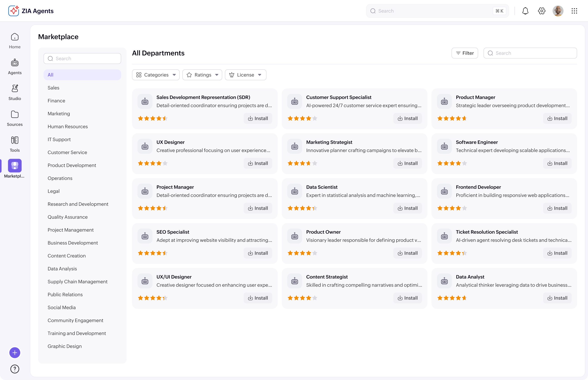Select Quality Assurance department
The image size is (588, 380).
[x=82, y=217]
